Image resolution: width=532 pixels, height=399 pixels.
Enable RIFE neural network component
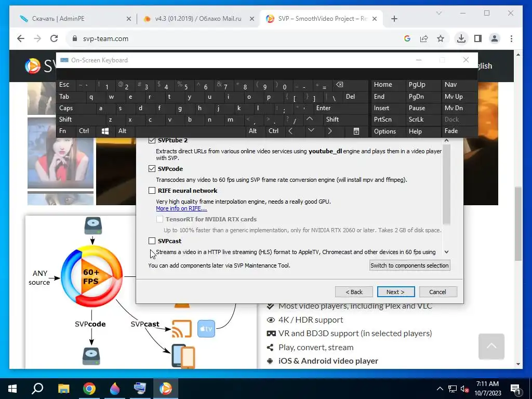point(152,190)
